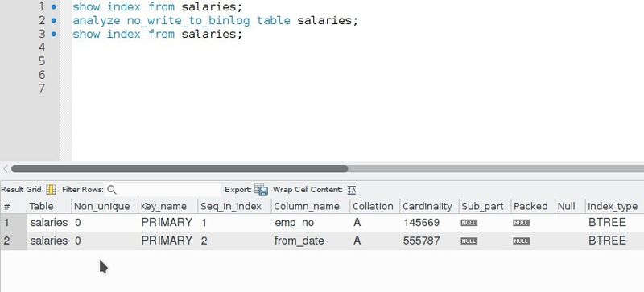
Task: Click the line 3 statement marker dot
Action: pos(54,34)
